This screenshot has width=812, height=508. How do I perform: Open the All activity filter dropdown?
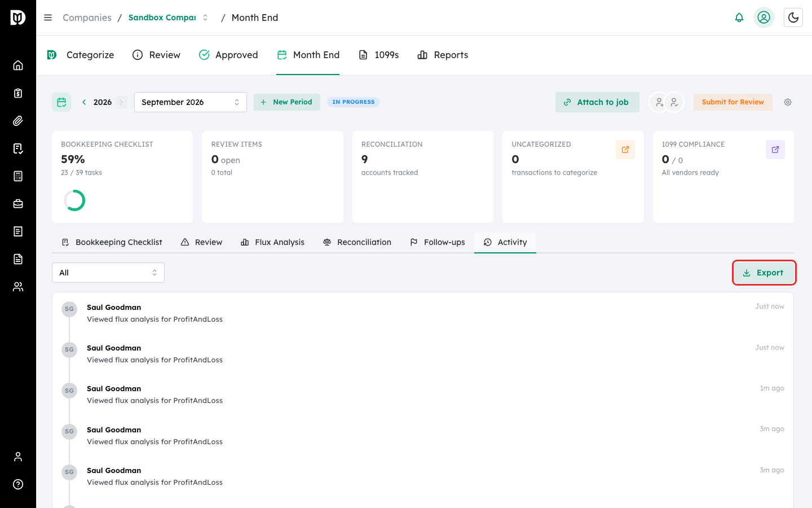(108, 273)
